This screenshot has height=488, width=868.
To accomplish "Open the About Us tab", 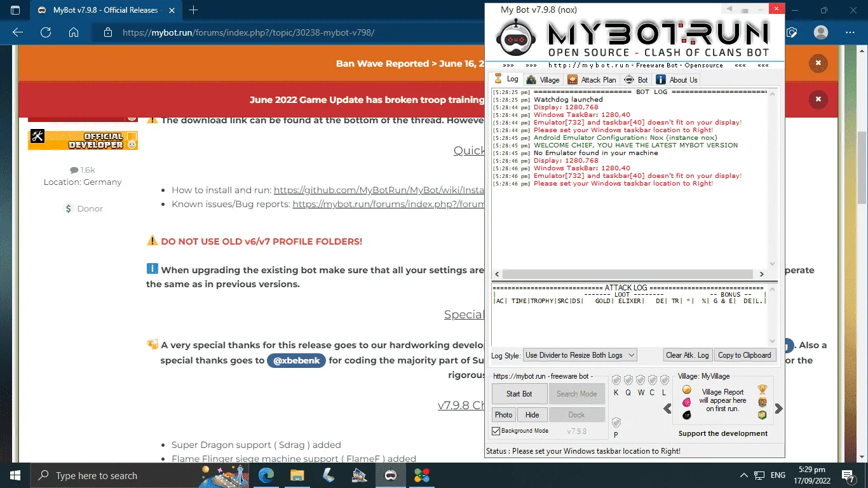I will coord(677,79).
